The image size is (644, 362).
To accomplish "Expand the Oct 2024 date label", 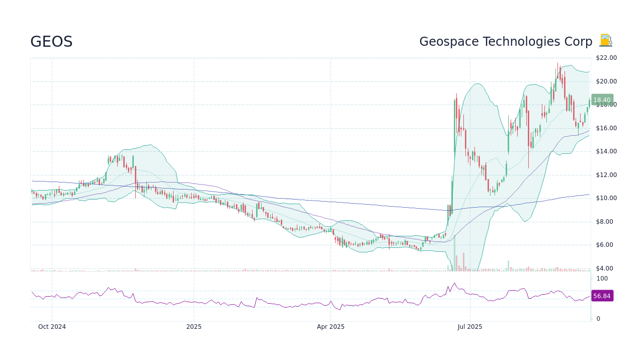I will click(x=52, y=326).
